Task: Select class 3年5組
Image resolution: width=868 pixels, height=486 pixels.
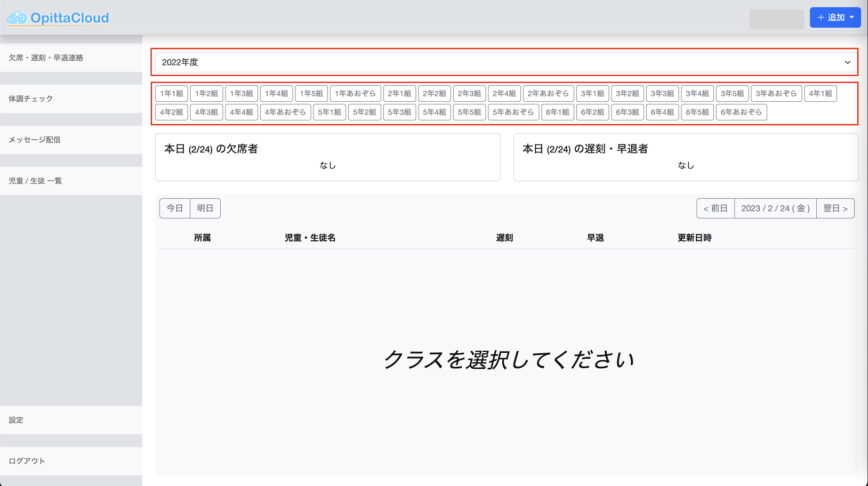Action: pyautogui.click(x=733, y=93)
